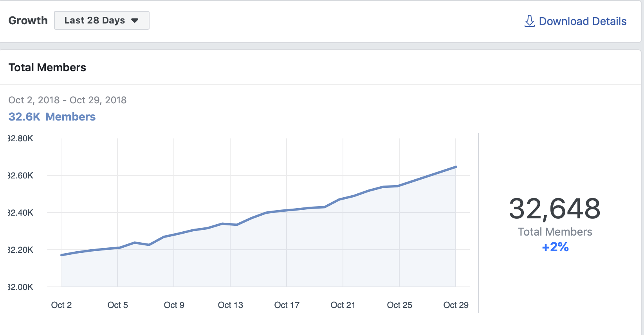This screenshot has height=335, width=644.
Task: Select the Oct 25 date label
Action: pyautogui.click(x=399, y=305)
